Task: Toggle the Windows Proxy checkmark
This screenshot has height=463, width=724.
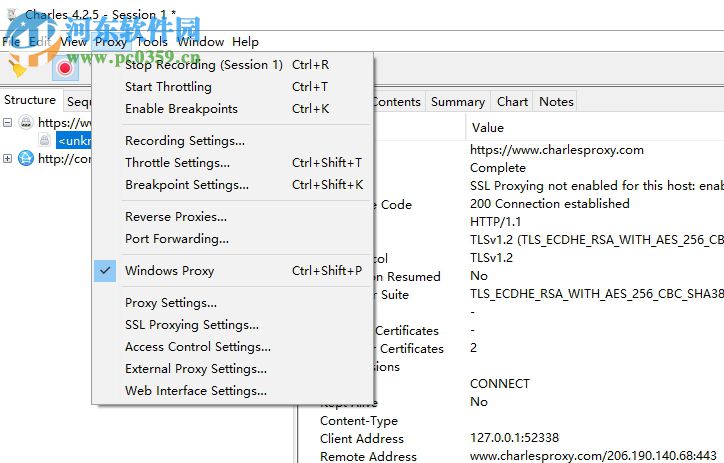Action: (x=105, y=271)
